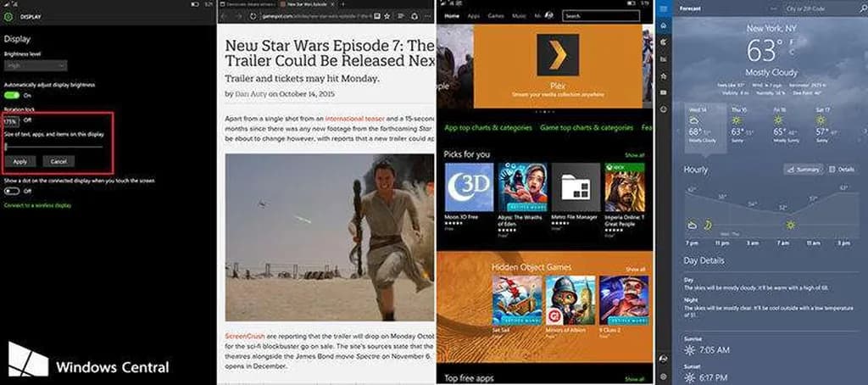
Task: Click Connect to a wireless display link
Action: [x=38, y=205]
